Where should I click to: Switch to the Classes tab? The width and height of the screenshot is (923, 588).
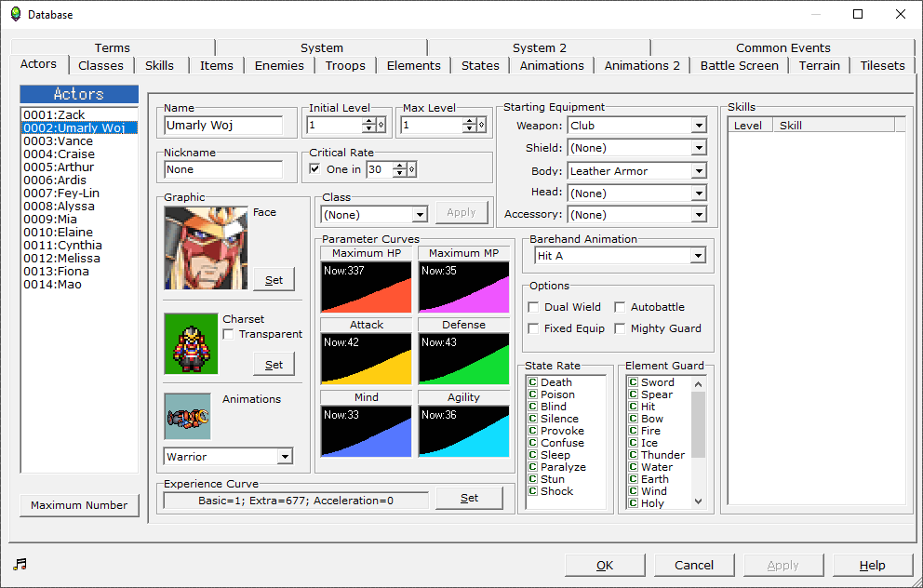coord(100,65)
